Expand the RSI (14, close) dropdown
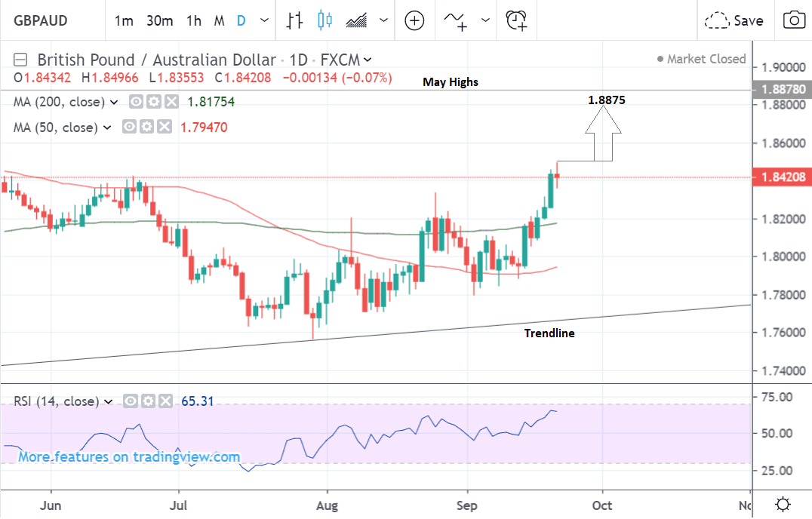This screenshot has width=812, height=519. (x=107, y=401)
